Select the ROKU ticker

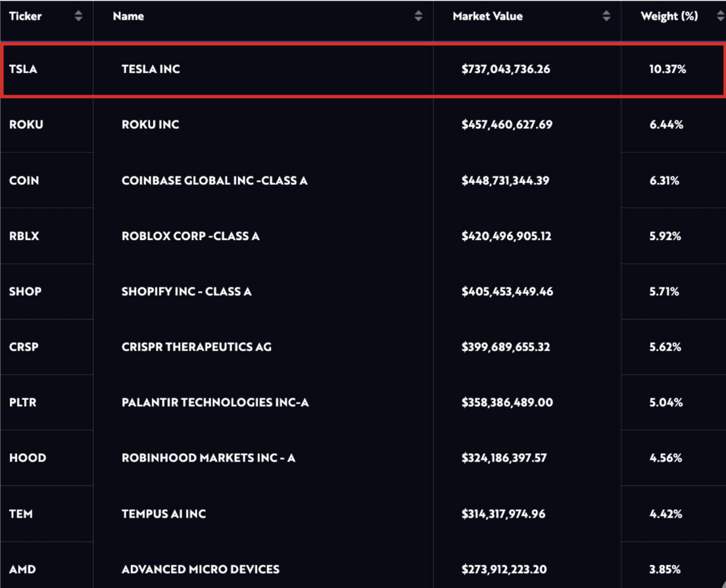point(26,124)
